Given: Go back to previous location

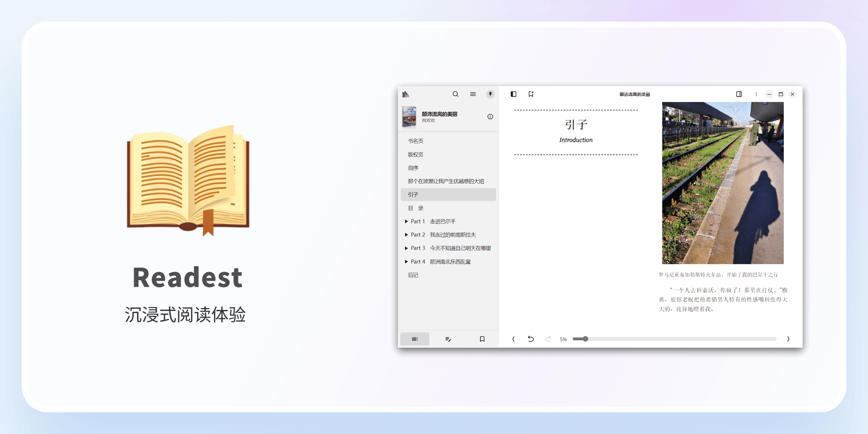Looking at the screenshot, I should (531, 339).
